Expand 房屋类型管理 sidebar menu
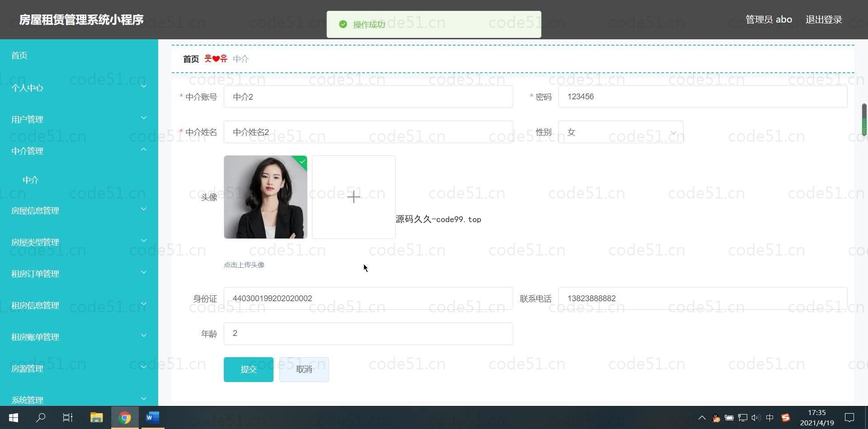 (79, 242)
